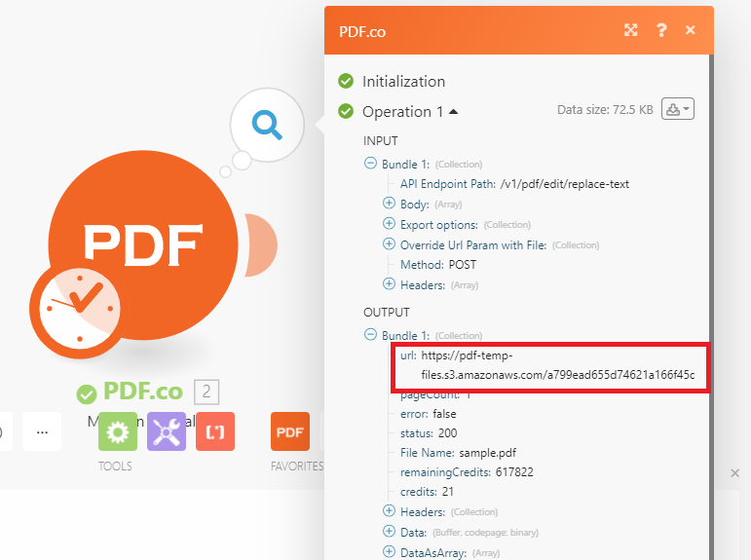Collapse output Bundle 1 collection
The image size is (751, 560).
370,334
